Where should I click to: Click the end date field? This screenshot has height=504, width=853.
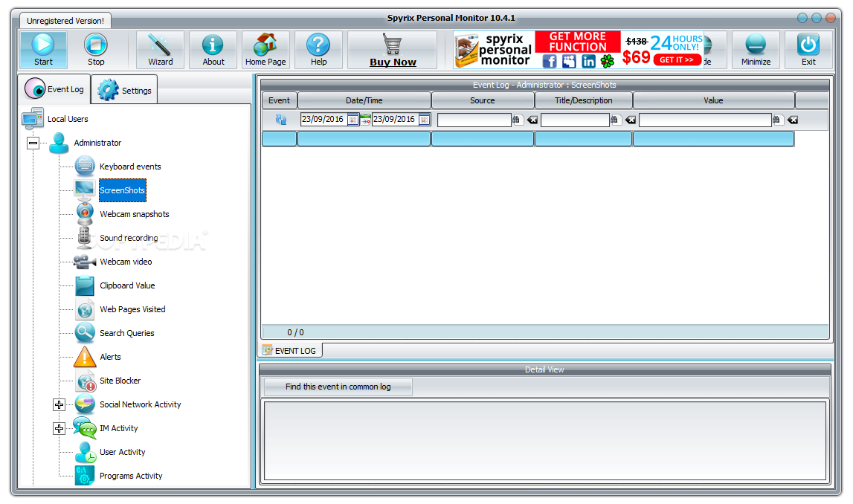(396, 120)
